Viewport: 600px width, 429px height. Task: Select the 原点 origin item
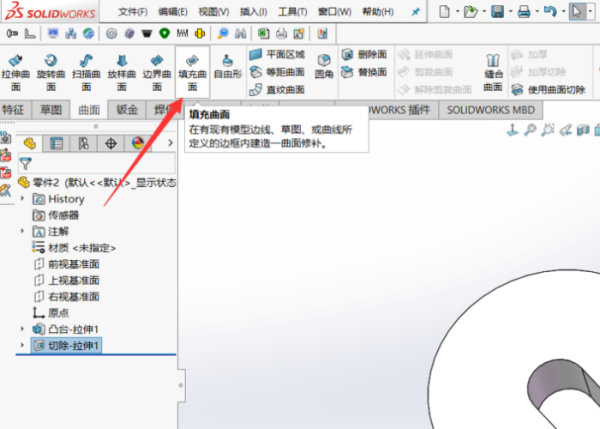point(51,313)
